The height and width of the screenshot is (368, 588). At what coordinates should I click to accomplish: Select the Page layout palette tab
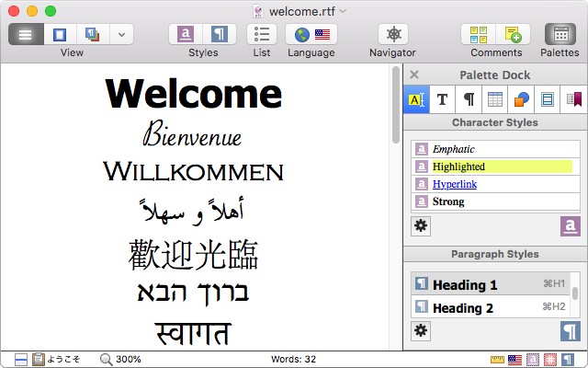pyautogui.click(x=548, y=99)
